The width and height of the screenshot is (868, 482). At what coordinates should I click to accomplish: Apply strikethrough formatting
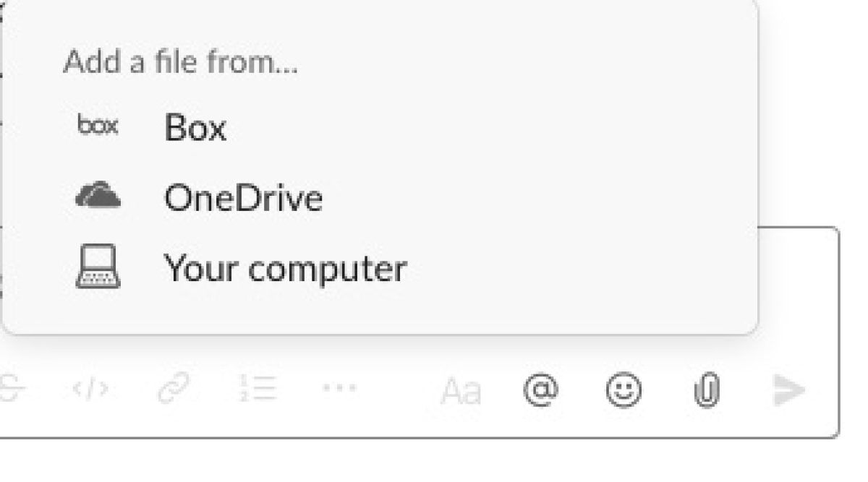(10, 390)
